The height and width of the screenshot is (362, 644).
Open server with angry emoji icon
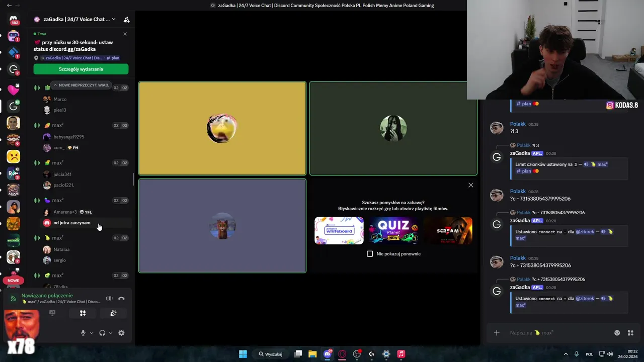click(14, 156)
